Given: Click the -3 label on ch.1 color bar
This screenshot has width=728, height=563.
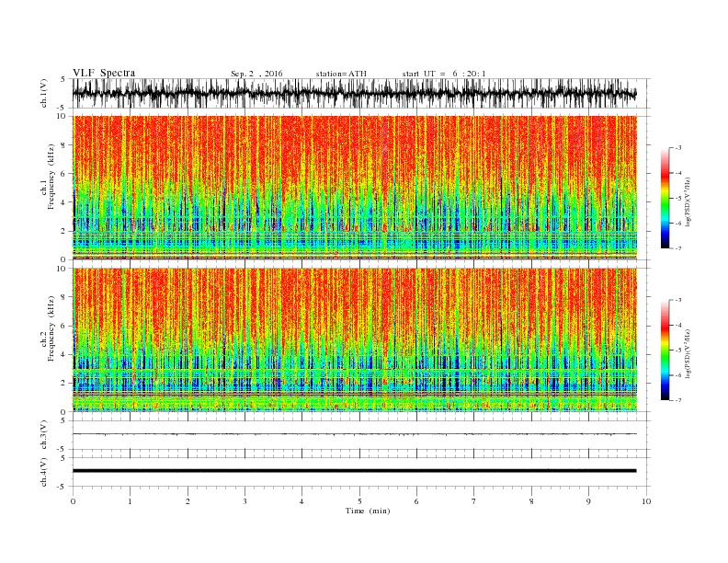Looking at the screenshot, I should click(x=678, y=148).
